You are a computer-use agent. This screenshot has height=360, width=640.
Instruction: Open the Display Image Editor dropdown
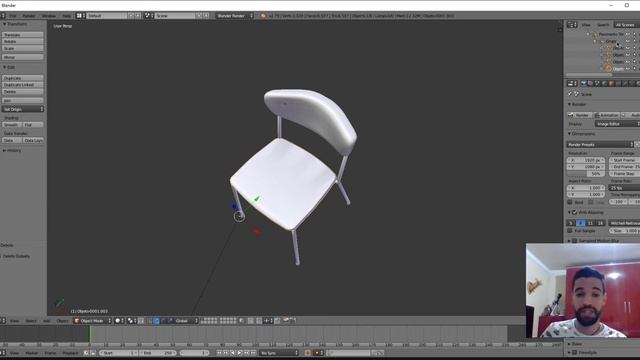tap(618, 124)
